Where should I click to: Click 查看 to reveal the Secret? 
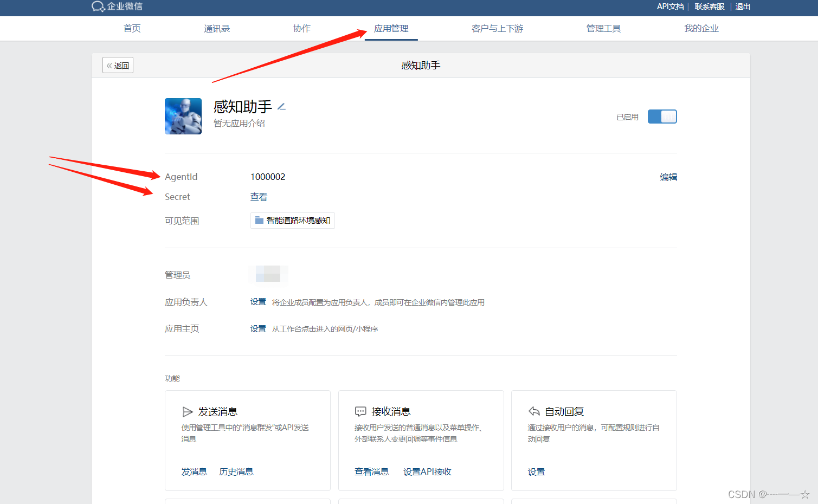tap(259, 197)
